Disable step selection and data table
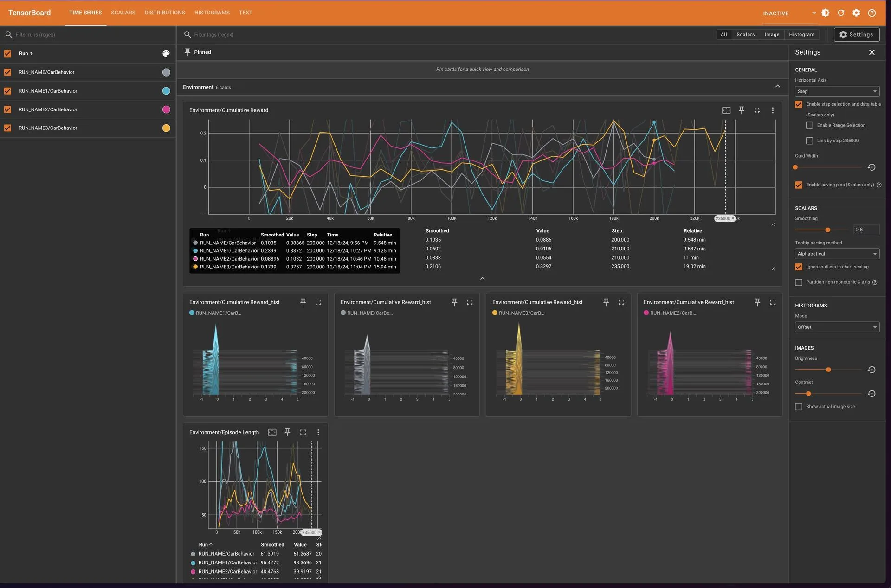The image size is (891, 588). 799,104
